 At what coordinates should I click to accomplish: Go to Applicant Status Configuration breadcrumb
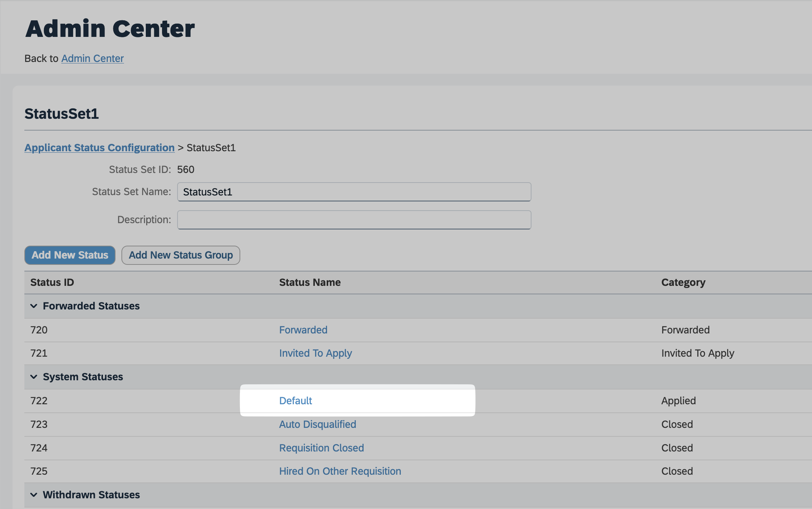99,148
